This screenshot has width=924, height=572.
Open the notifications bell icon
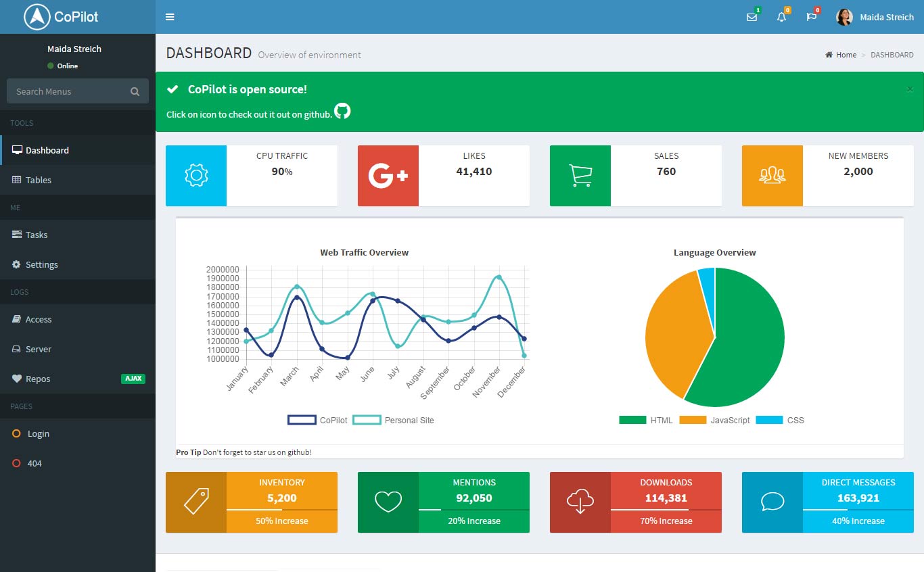[x=781, y=18]
